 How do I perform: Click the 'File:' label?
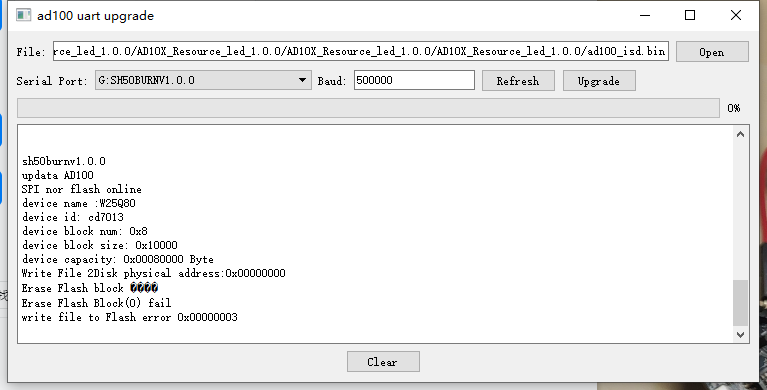coord(31,52)
